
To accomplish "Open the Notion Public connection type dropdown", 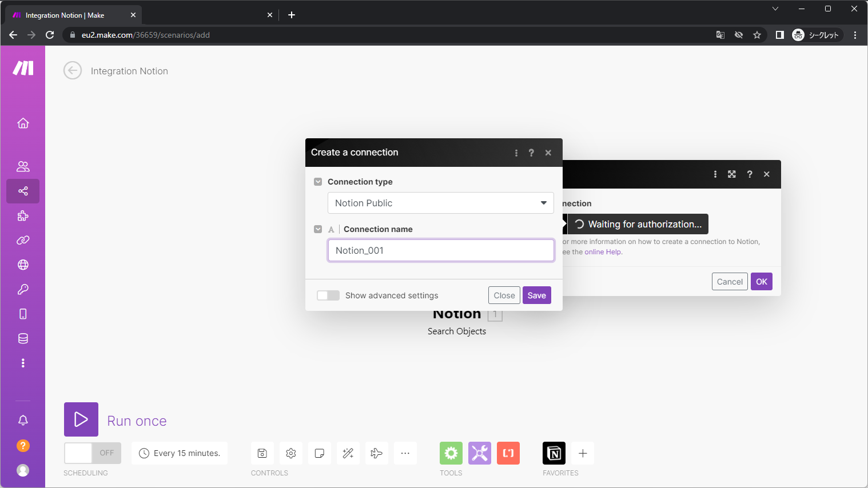I will coord(441,203).
